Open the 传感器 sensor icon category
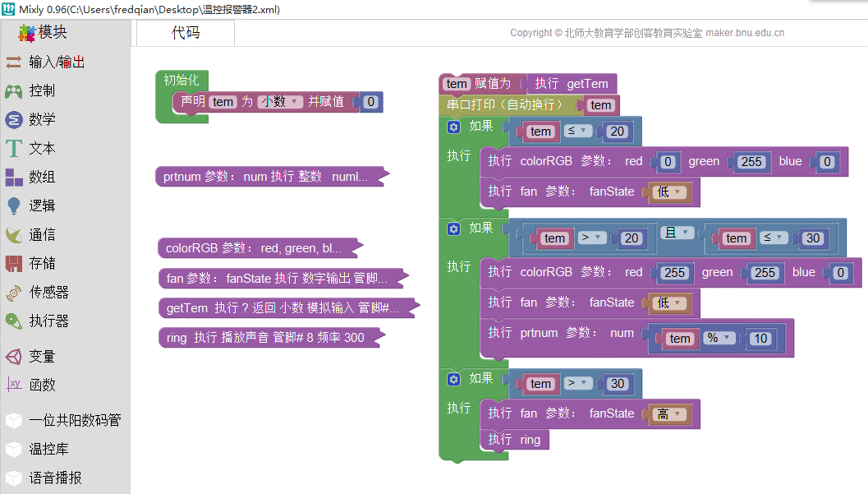 pos(13,293)
